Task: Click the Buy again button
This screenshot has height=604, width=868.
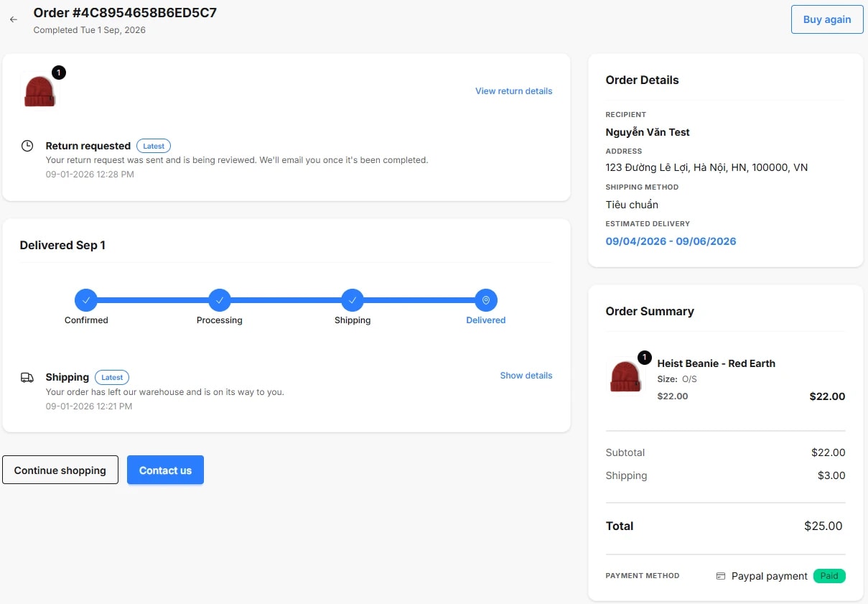Action: (x=827, y=19)
